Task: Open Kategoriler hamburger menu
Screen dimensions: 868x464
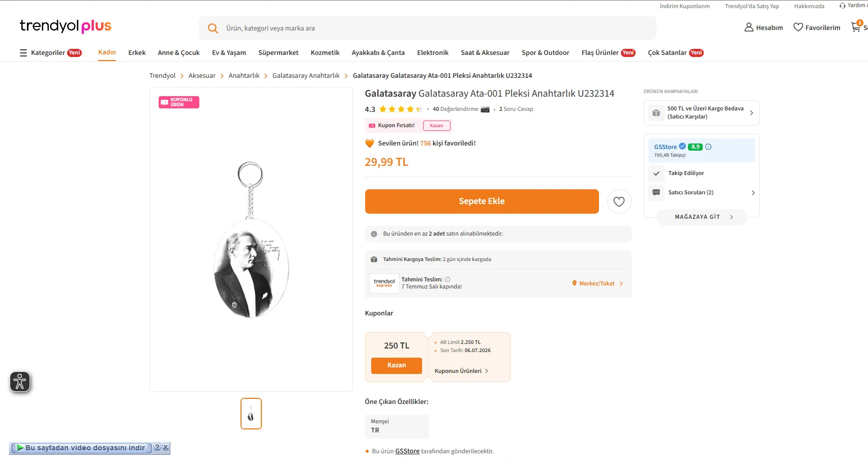Action: pos(50,53)
